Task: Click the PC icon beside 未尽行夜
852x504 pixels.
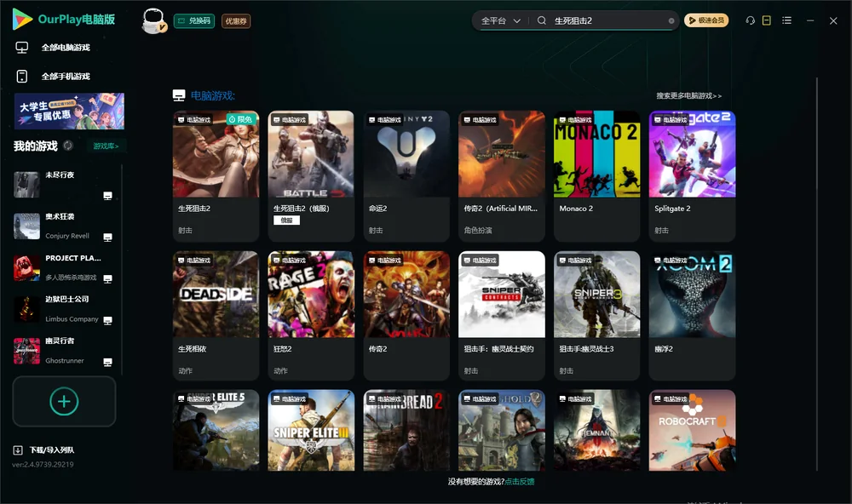Action: click(x=107, y=196)
